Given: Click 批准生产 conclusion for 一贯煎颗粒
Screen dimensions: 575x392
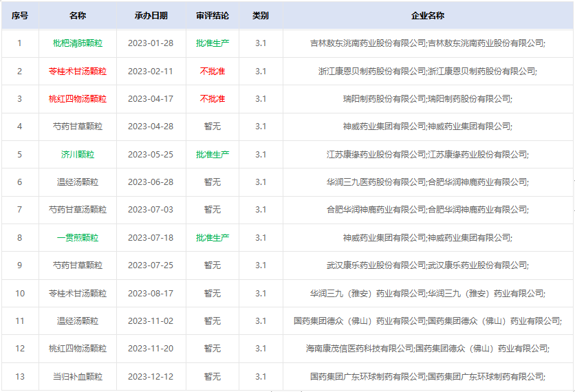Looking at the screenshot, I should point(213,238).
